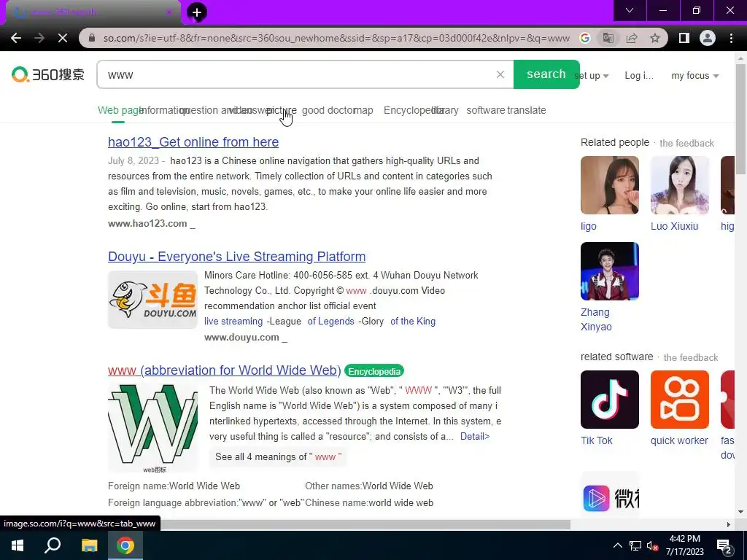Open the of Legends sublink
The image size is (747, 560).
(331, 322)
